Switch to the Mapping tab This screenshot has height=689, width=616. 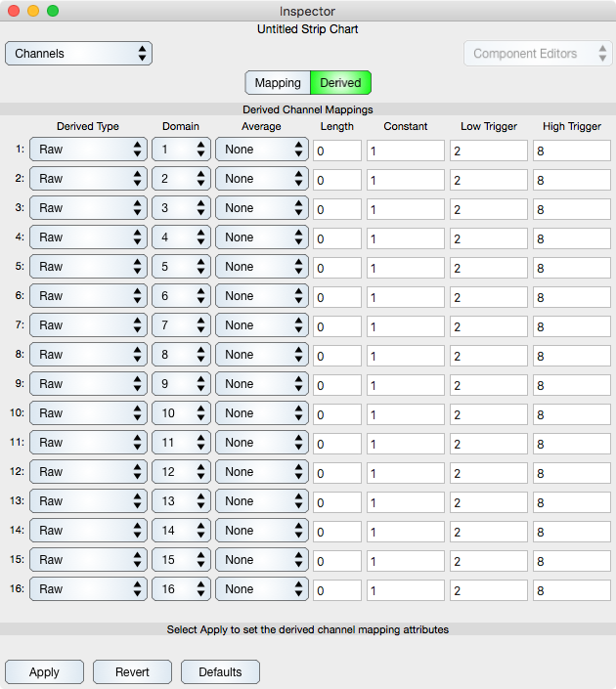pyautogui.click(x=278, y=83)
